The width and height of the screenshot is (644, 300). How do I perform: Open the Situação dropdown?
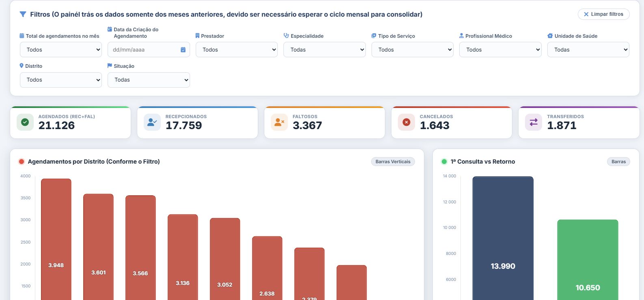(x=149, y=80)
